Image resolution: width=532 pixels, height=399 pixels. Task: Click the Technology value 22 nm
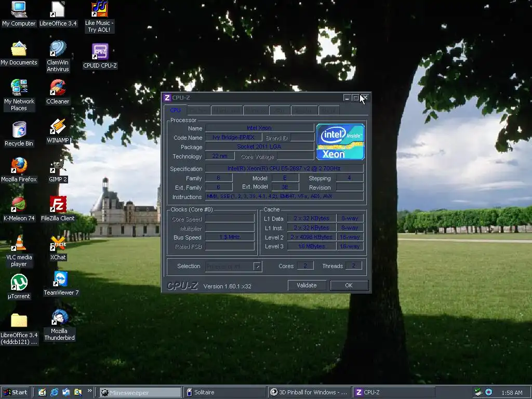coord(220,156)
